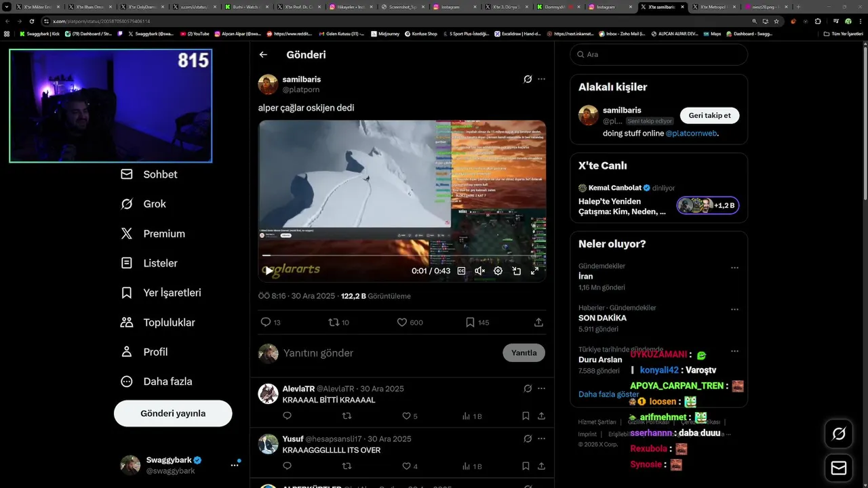Bookmark AlevlaTR comment
The width and height of the screenshot is (868, 488).
click(526, 416)
